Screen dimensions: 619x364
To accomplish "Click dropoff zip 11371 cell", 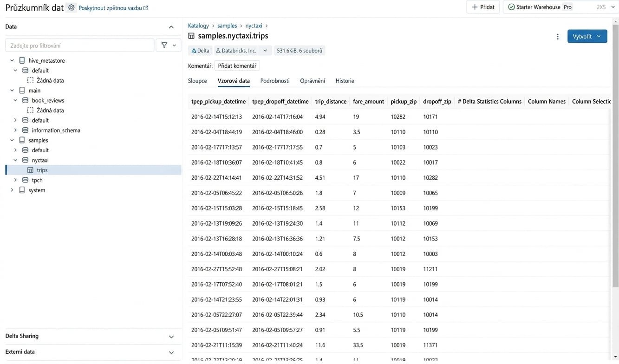I will point(430,345).
